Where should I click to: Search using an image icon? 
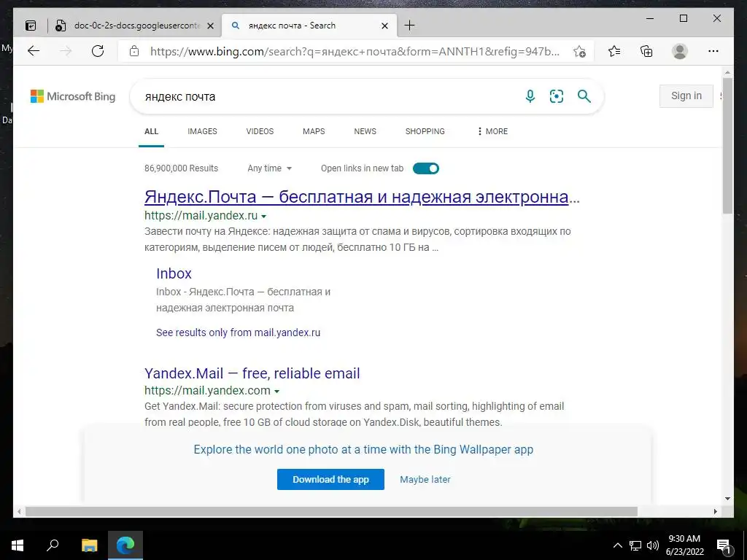pyautogui.click(x=557, y=96)
